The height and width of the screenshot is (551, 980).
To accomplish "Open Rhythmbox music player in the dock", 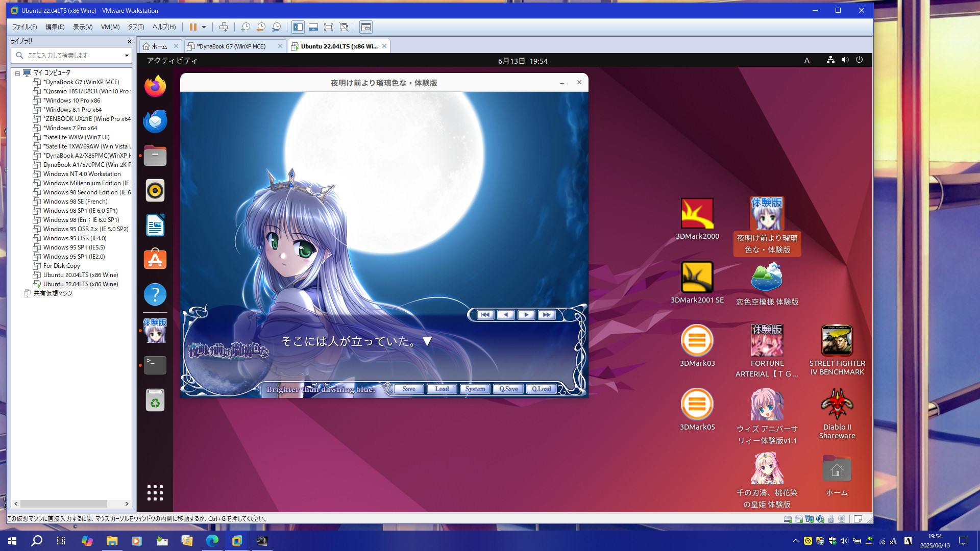I will 155,190.
